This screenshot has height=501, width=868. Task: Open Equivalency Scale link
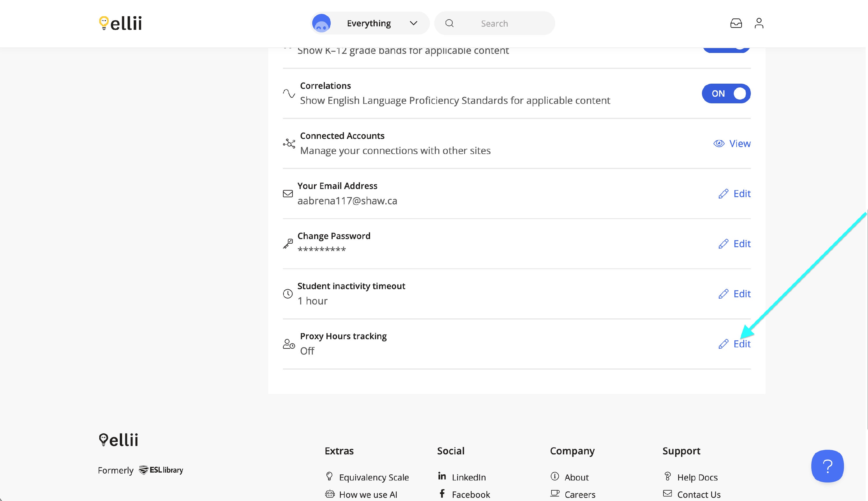tap(374, 477)
